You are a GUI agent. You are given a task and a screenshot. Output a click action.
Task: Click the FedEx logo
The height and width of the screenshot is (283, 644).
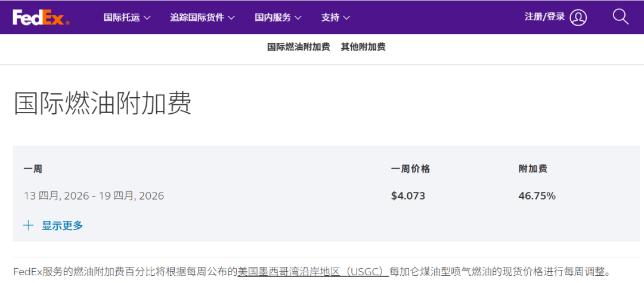[41, 17]
